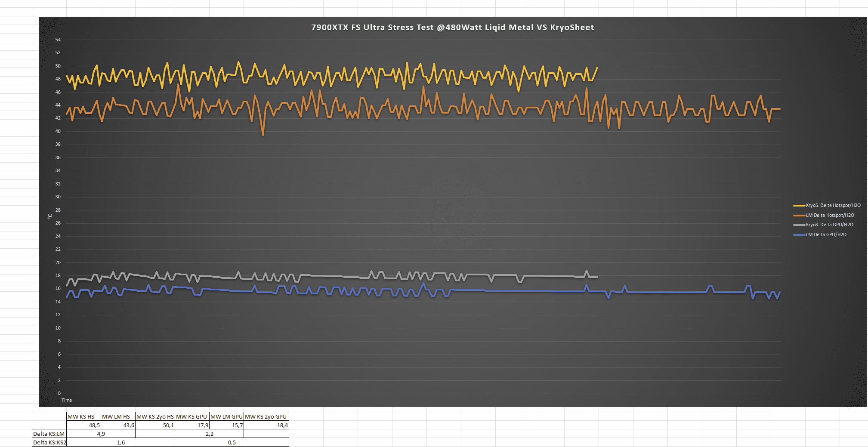The image size is (868, 447).
Task: Select legend entry 'LM Delta GPU/H2O'
Action: (x=820, y=234)
